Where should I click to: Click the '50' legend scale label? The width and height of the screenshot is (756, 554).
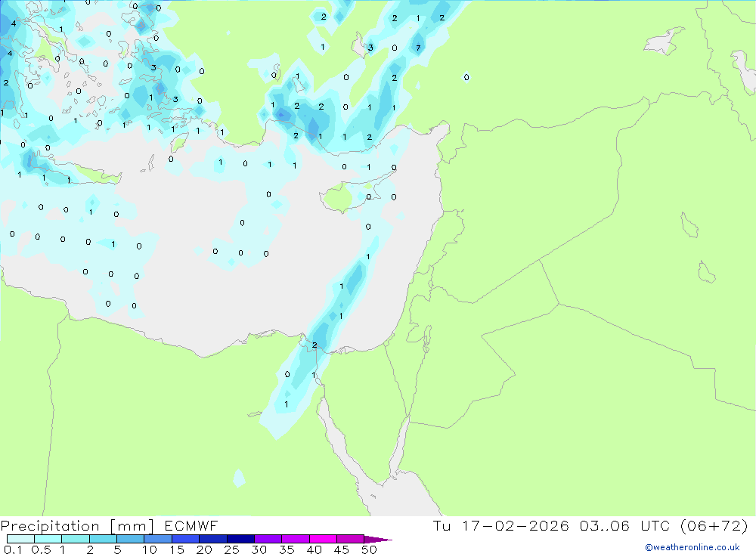[369, 549]
